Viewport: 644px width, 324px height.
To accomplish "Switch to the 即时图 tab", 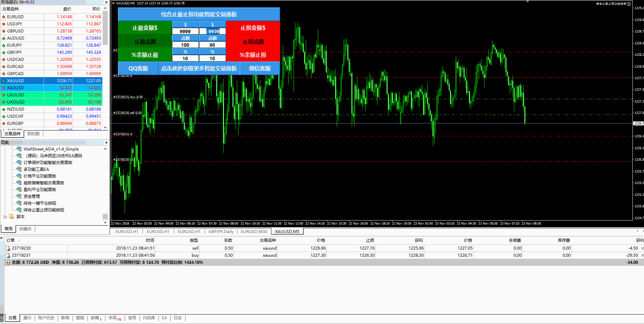I will [33, 134].
